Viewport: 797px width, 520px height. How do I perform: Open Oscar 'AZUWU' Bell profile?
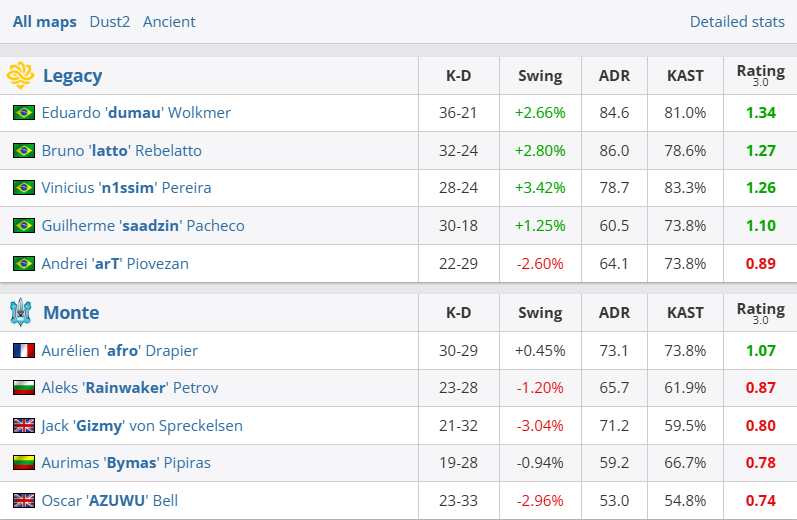[x=109, y=500]
